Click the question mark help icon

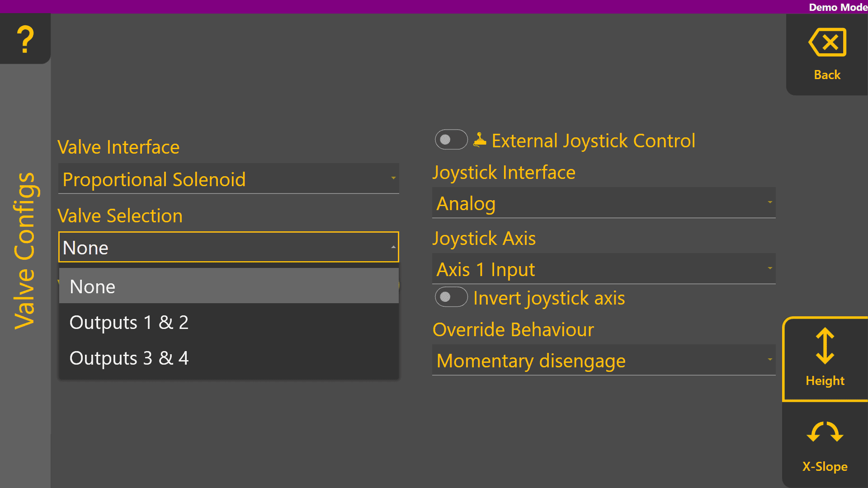point(25,39)
